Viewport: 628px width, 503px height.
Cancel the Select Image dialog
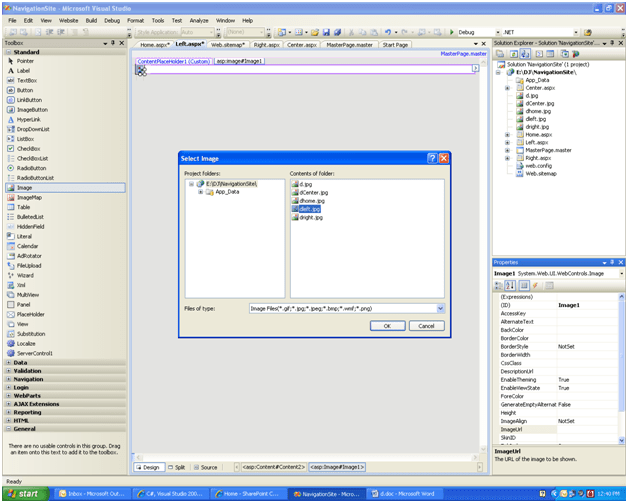(x=426, y=326)
